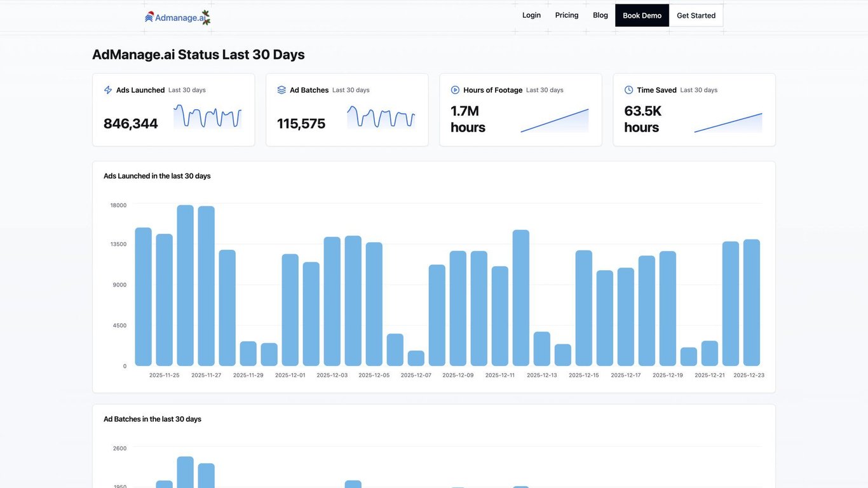Click the 115,575 Ad Batches total
Screen dimensions: 868x488
click(x=301, y=123)
